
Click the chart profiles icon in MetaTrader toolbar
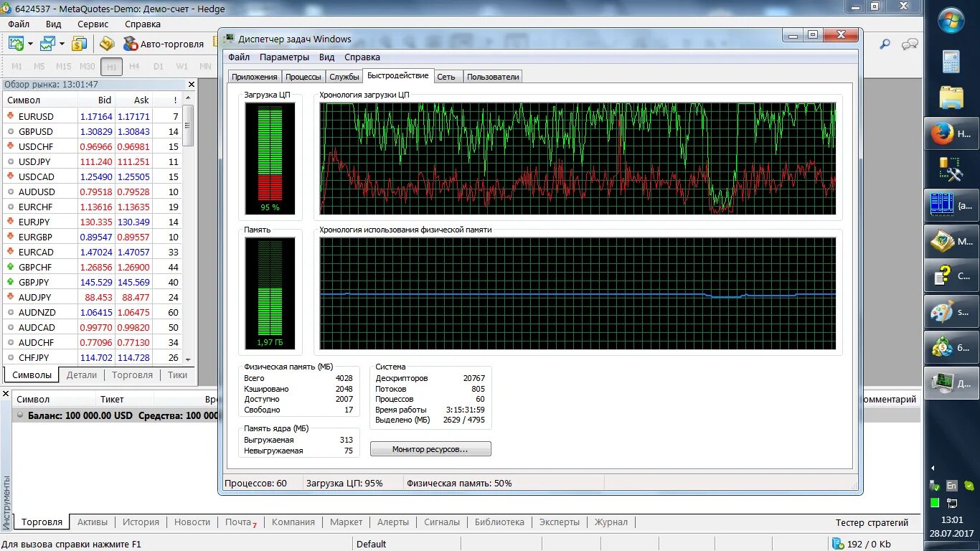click(47, 44)
